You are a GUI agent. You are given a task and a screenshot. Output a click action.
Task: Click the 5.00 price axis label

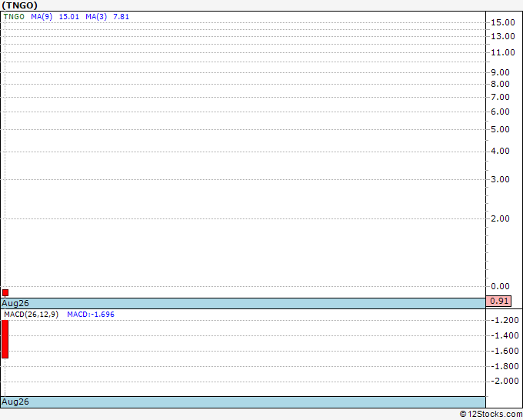point(501,129)
